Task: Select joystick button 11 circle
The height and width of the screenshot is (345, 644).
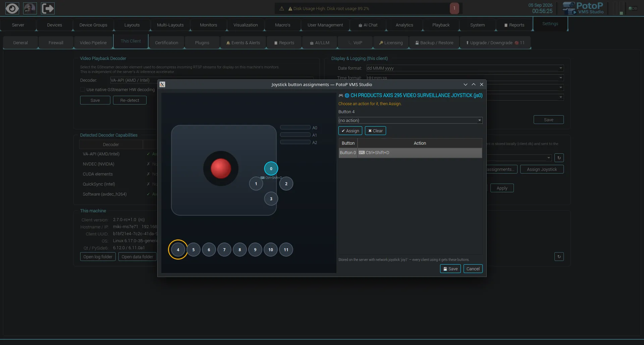Action: (x=286, y=250)
